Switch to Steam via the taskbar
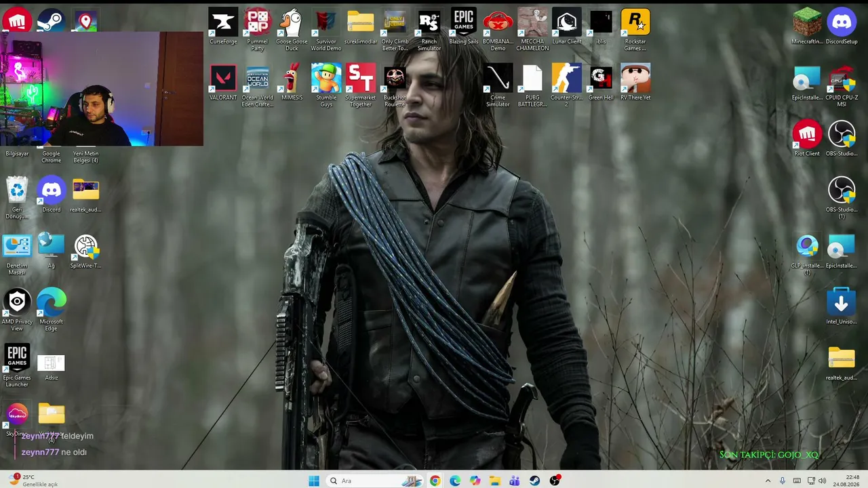Screen dimensions: 868x488 [535, 481]
